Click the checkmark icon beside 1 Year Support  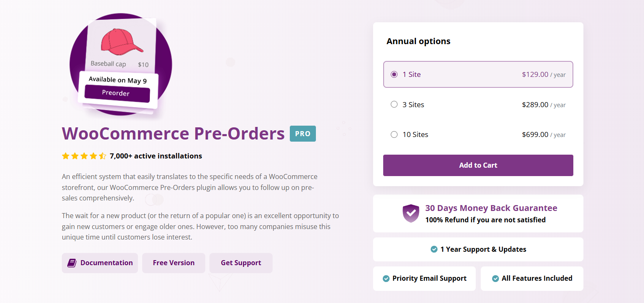(434, 249)
